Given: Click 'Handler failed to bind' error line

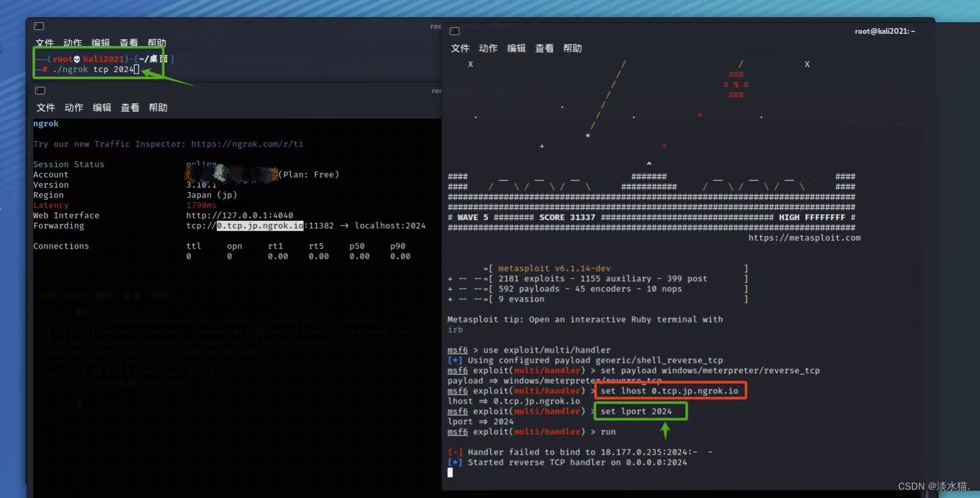Looking at the screenshot, I should tap(580, 452).
